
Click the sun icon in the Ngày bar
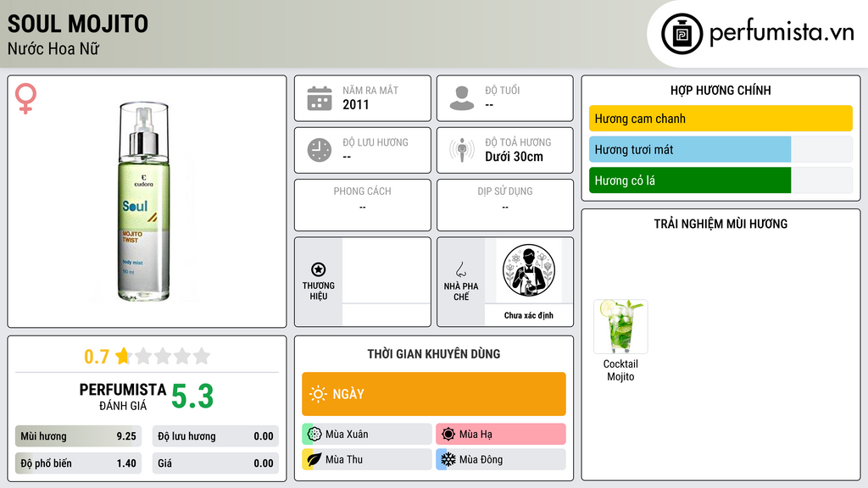(318, 394)
